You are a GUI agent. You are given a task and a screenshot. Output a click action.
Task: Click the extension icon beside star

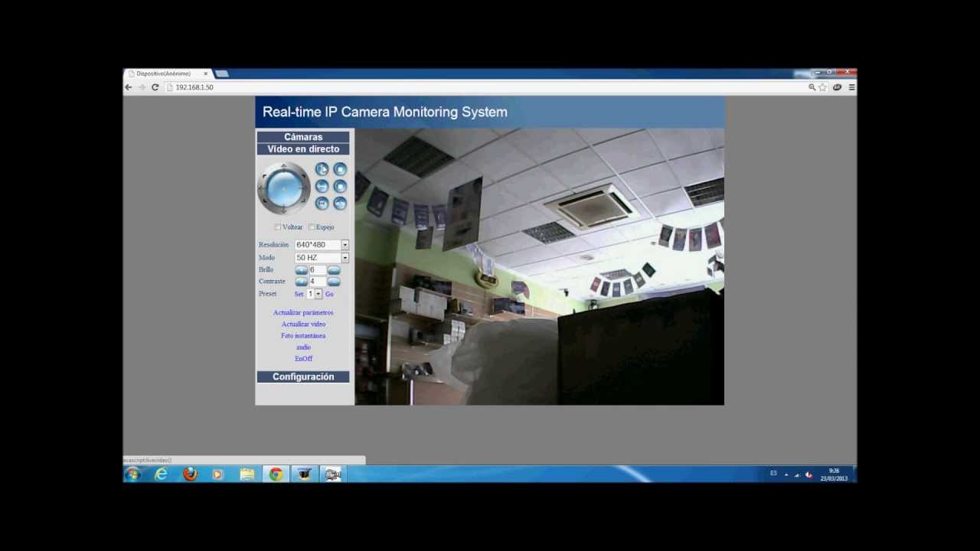pos(837,87)
